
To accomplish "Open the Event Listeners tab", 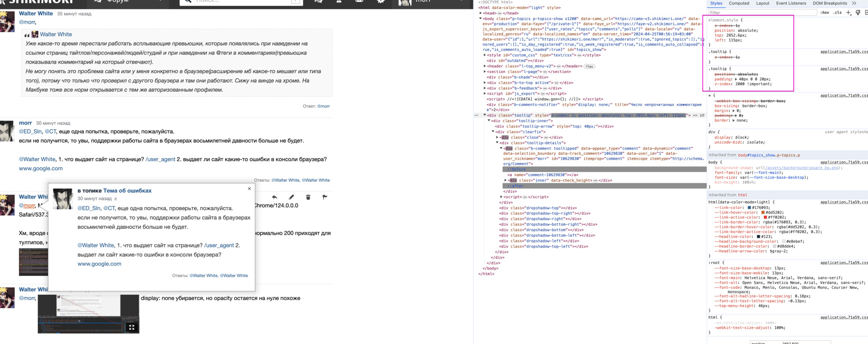I will 791,3.
